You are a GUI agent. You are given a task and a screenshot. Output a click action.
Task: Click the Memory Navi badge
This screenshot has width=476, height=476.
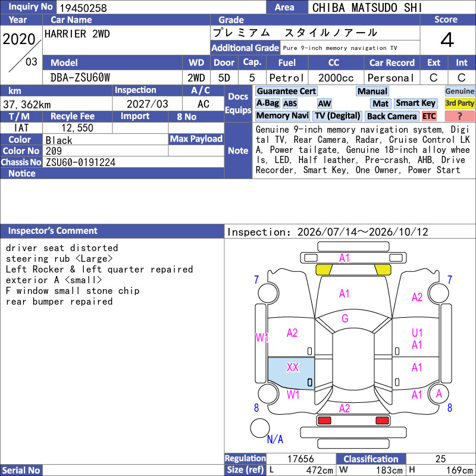[282, 115]
